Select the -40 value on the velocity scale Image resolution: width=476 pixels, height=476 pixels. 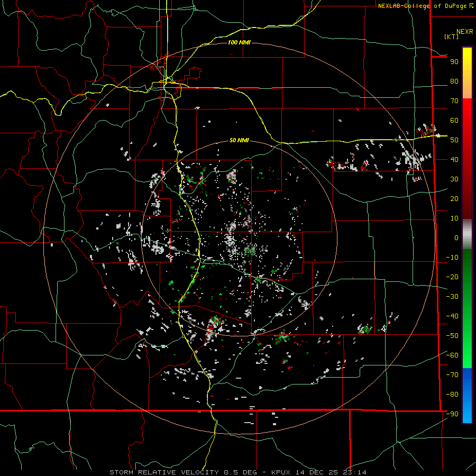[452, 316]
